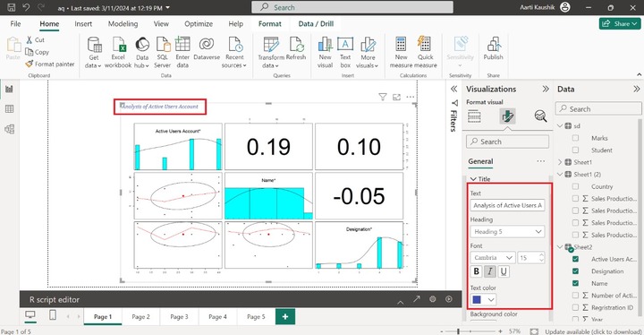Expand the Filters pane
The height and width of the screenshot is (335, 644).
(453, 89)
